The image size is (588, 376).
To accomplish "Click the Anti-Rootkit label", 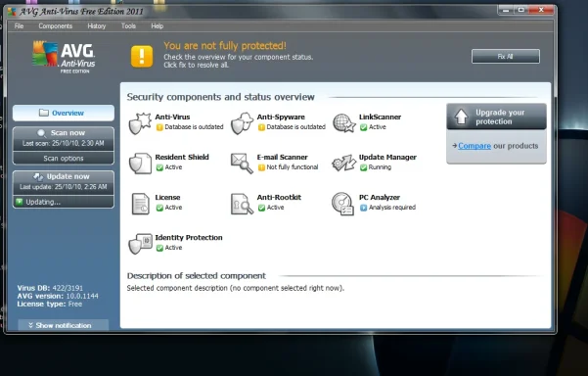I will pyautogui.click(x=279, y=198).
